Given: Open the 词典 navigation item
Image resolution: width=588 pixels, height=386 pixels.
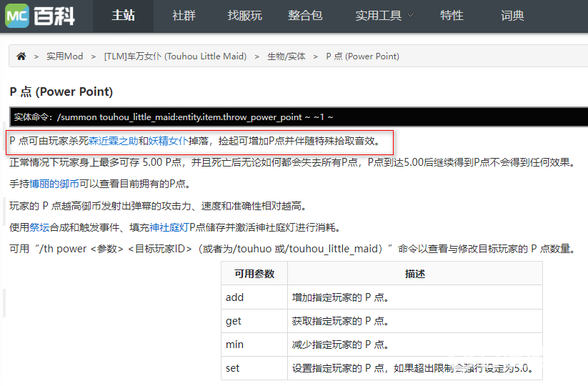Looking at the screenshot, I should (x=512, y=16).
